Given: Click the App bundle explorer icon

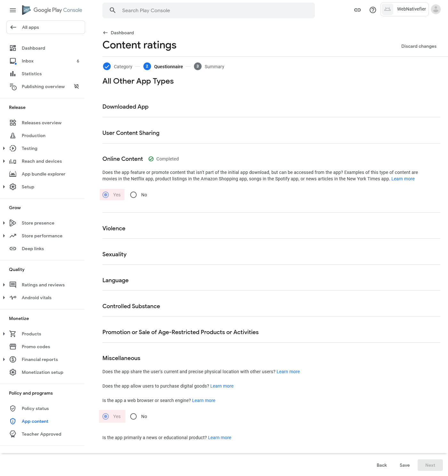Looking at the screenshot, I should point(13,174).
